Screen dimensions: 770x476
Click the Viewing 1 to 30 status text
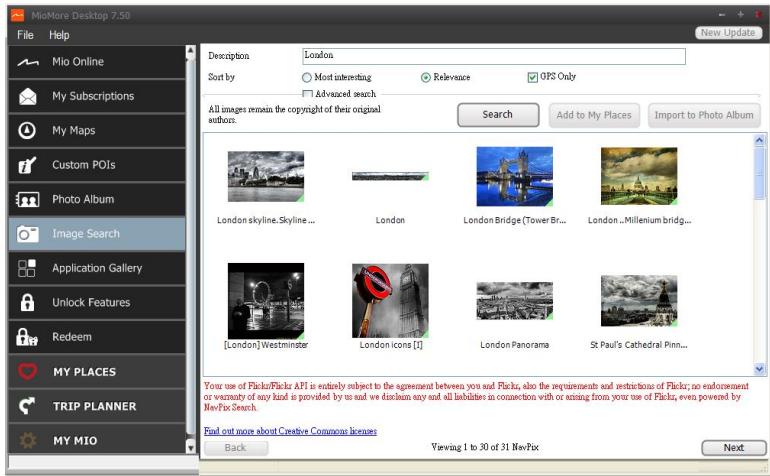[485, 447]
